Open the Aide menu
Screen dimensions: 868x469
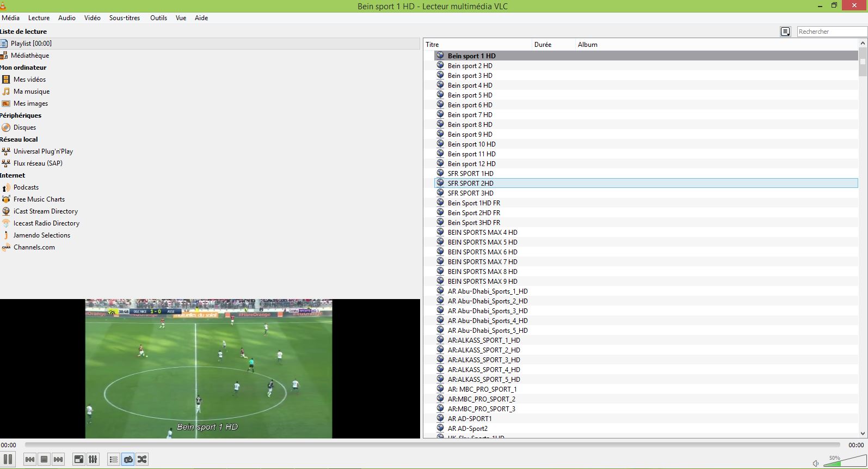point(201,18)
